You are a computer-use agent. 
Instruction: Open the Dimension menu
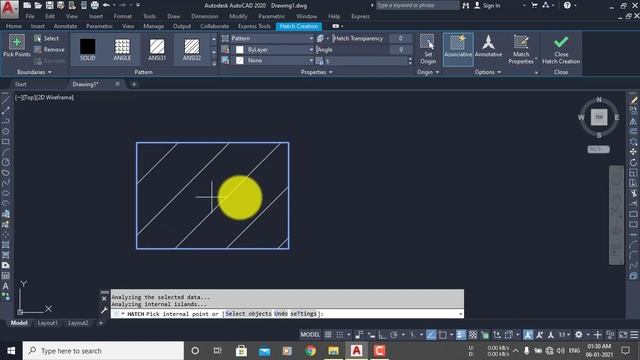click(204, 16)
